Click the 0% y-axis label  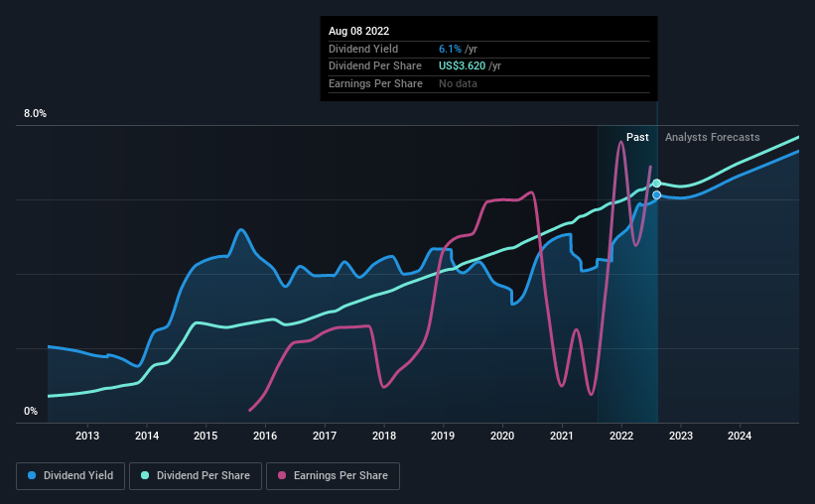pos(31,411)
